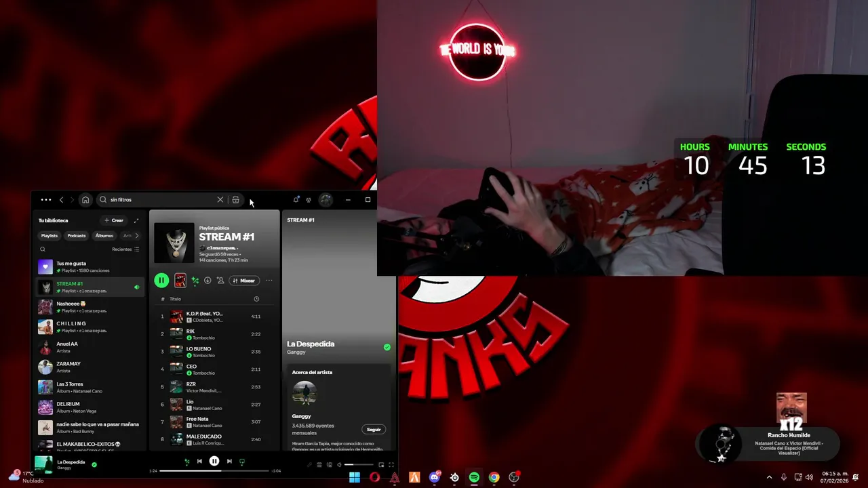This screenshot has width=868, height=488.
Task: Click now playing album art in bottom bar
Action: coord(43,464)
